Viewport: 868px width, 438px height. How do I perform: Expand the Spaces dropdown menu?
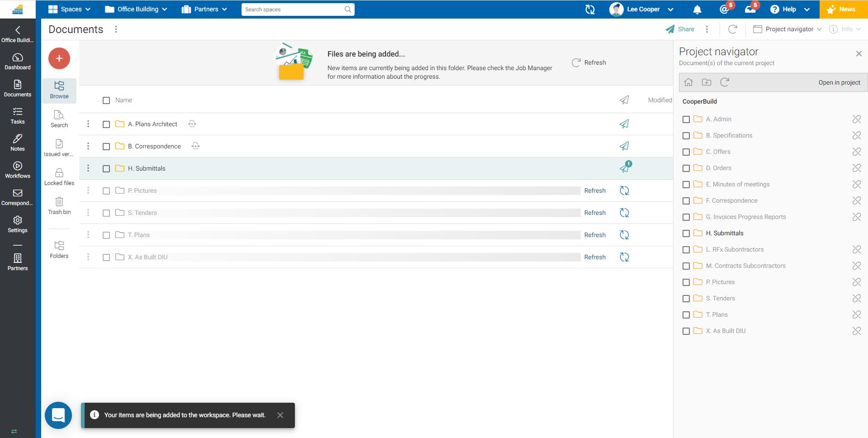pyautogui.click(x=69, y=10)
